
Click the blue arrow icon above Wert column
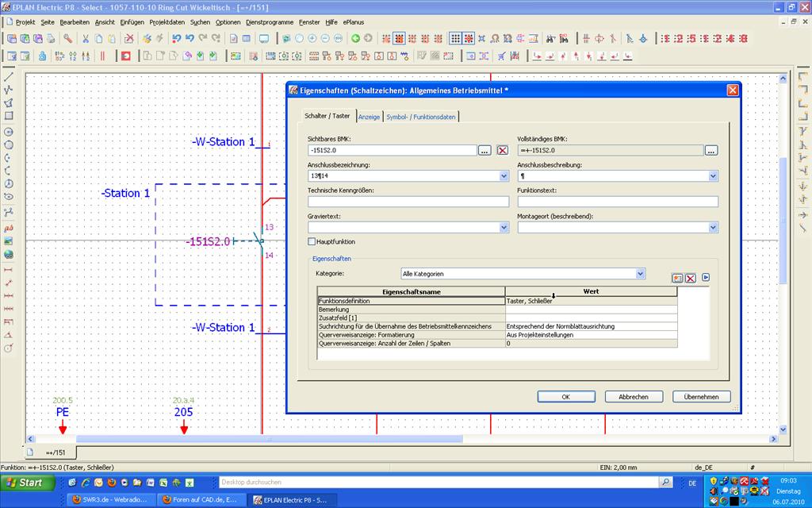[x=705, y=278]
